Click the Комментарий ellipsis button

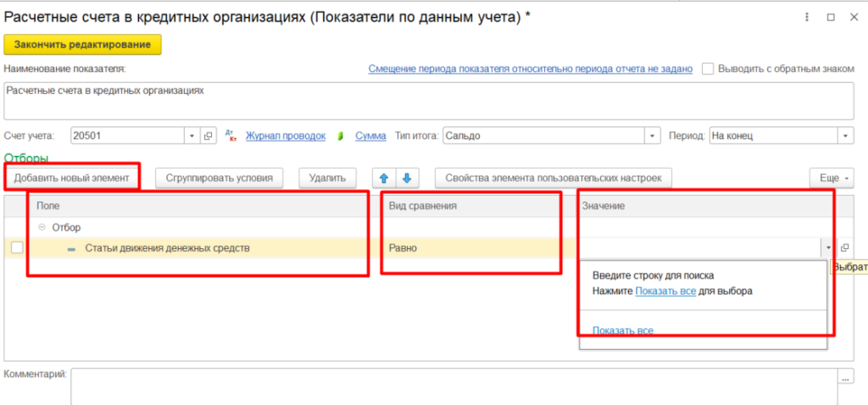coord(845,376)
